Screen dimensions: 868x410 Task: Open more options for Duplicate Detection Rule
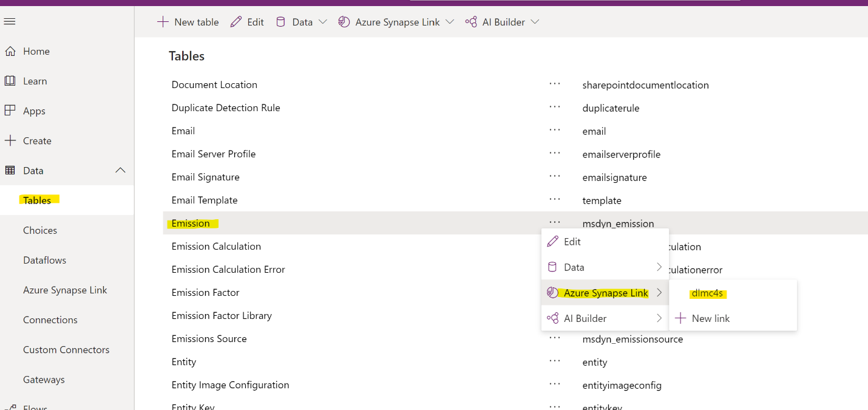pos(555,107)
